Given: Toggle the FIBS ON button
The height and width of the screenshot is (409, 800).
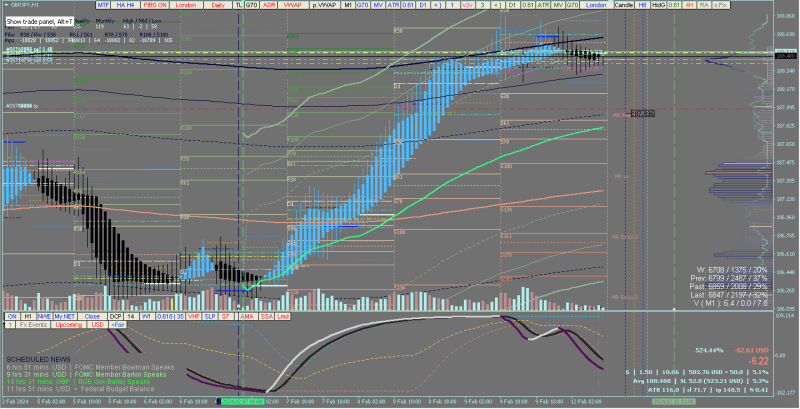Looking at the screenshot, I should [x=155, y=5].
